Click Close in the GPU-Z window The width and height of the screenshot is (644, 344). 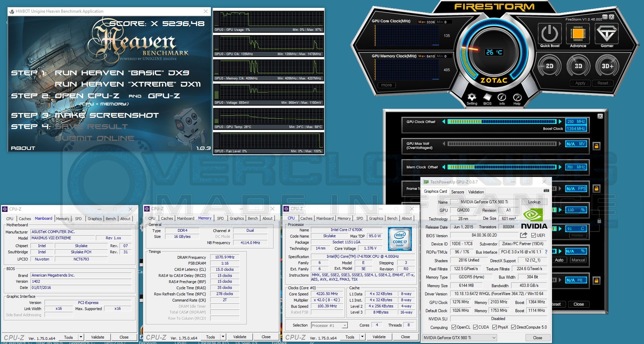(538, 338)
